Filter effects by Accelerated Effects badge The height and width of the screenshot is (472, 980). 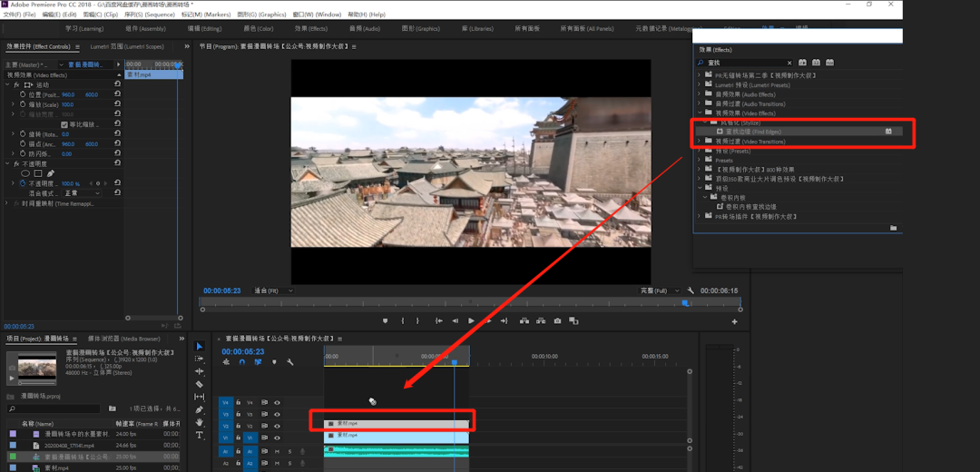(x=802, y=63)
